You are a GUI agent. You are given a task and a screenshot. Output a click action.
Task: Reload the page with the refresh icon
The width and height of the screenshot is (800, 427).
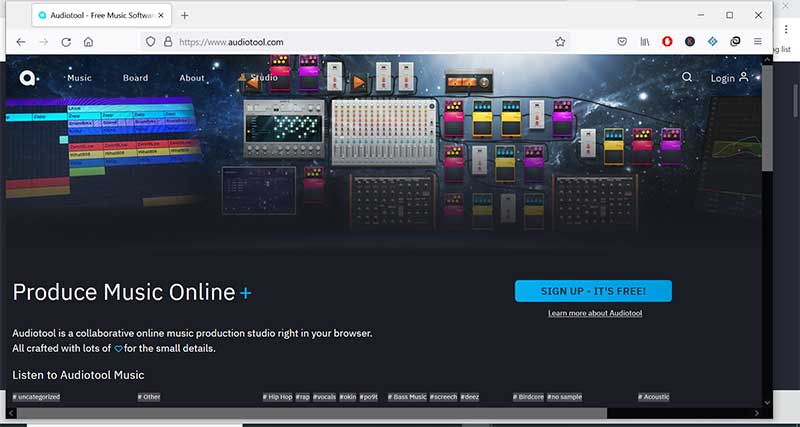click(x=66, y=42)
